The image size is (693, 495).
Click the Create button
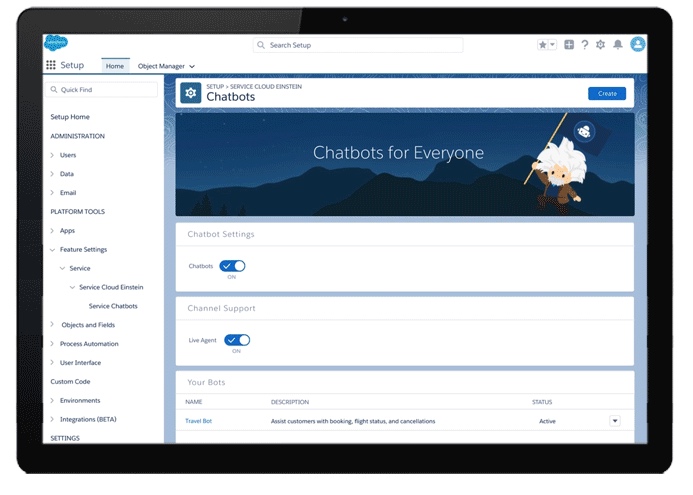click(x=607, y=94)
